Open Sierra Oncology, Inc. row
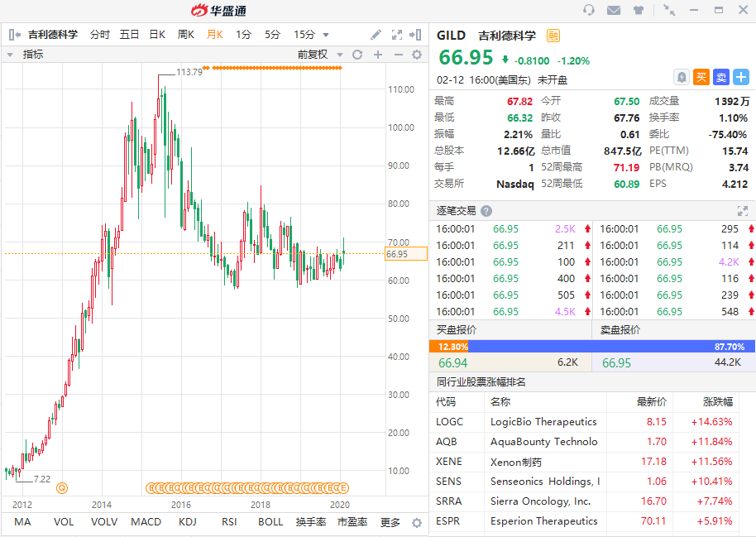Image resolution: width=756 pixels, height=537 pixels. [584, 501]
